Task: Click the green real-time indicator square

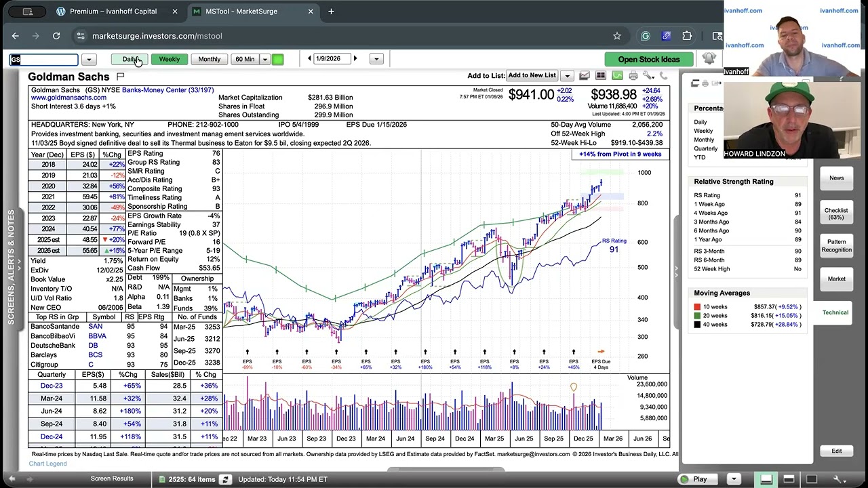Action: (x=277, y=60)
